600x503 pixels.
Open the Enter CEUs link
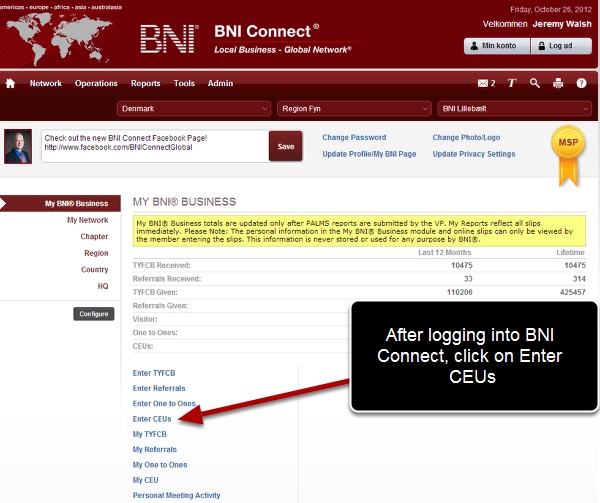[152, 419]
